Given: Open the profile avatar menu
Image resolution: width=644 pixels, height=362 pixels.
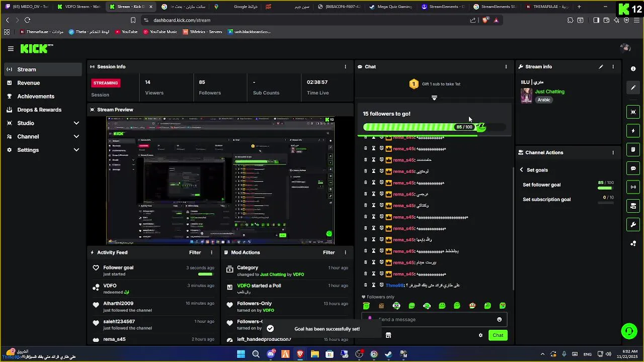Looking at the screenshot, I should coord(625,48).
